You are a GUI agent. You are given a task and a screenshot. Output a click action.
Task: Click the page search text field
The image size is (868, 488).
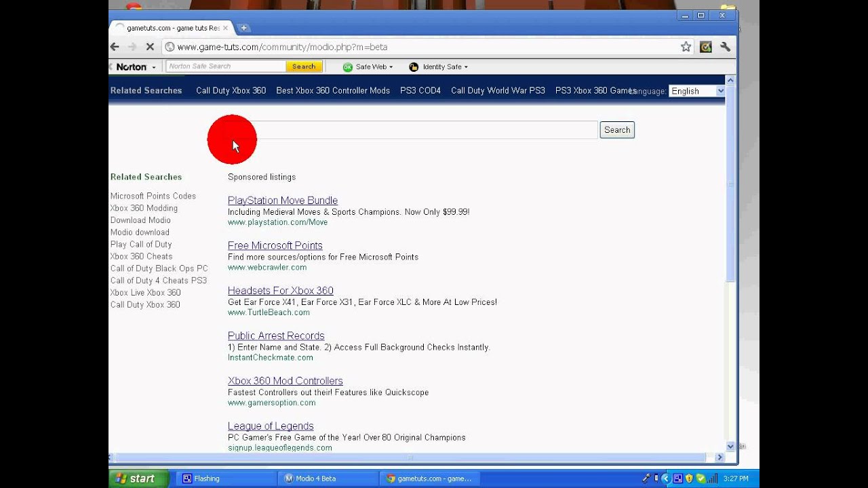[412, 129]
